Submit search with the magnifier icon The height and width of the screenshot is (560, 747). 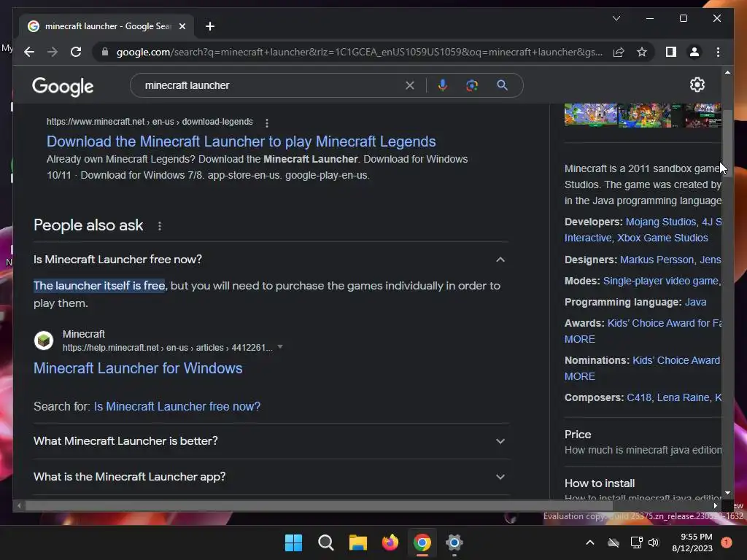(x=502, y=85)
